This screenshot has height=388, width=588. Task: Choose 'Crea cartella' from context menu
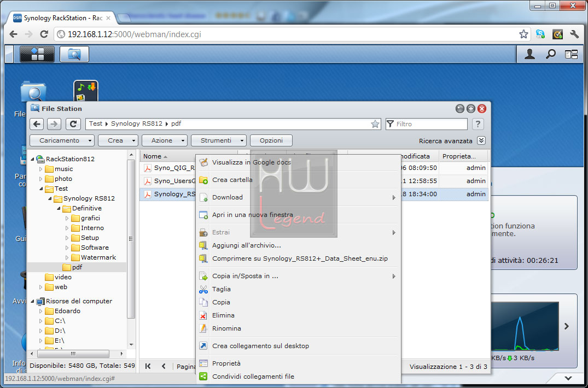point(298,180)
